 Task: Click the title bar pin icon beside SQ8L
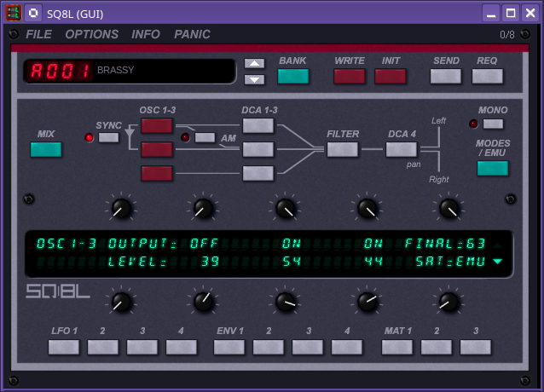pyautogui.click(x=33, y=13)
